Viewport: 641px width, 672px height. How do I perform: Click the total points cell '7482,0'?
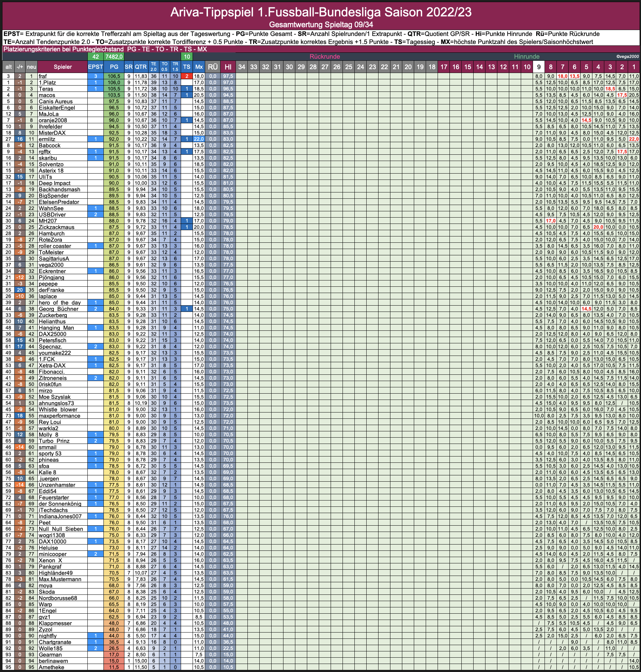[114, 57]
